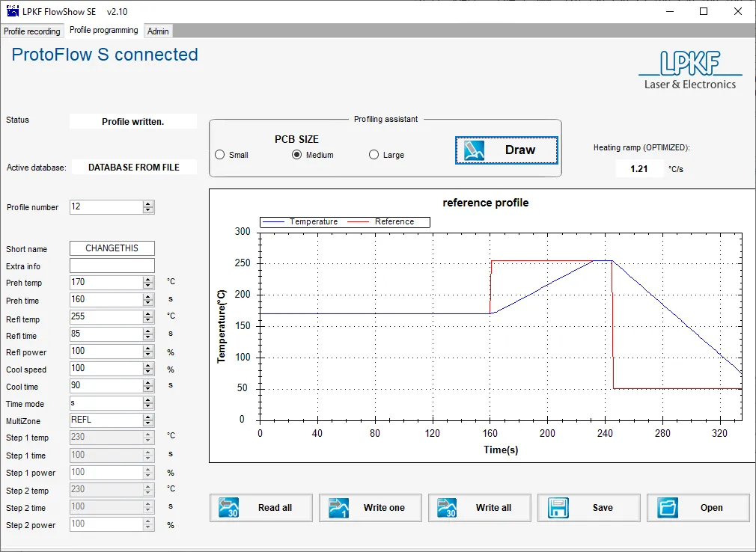The width and height of the screenshot is (756, 552).
Task: Click the Write all button label
Action: pos(493,508)
